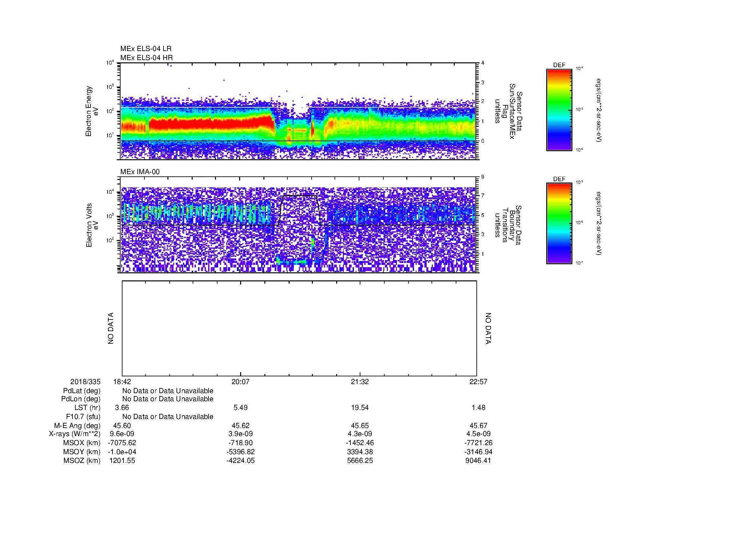This screenshot has height=534, width=756.
Task: Click the MSOX value '-7075.62'
Action: (x=122, y=443)
